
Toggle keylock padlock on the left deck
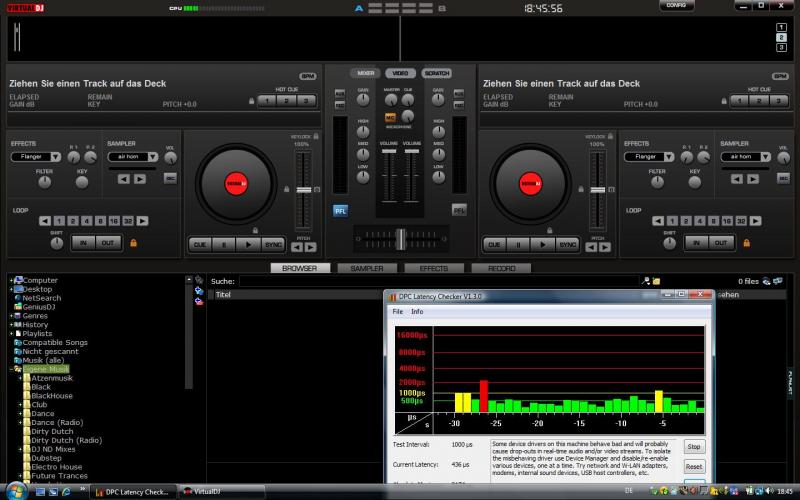(x=316, y=136)
